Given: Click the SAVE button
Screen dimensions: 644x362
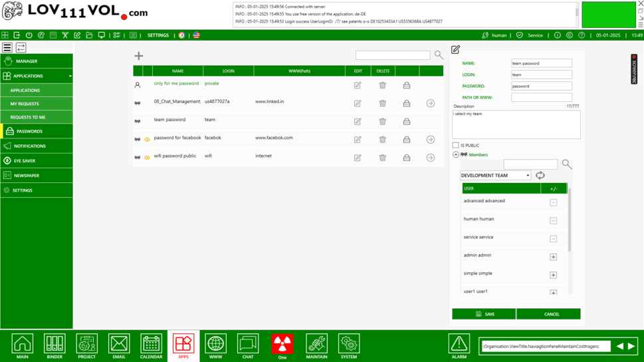Looking at the screenshot, I should click(x=484, y=314).
